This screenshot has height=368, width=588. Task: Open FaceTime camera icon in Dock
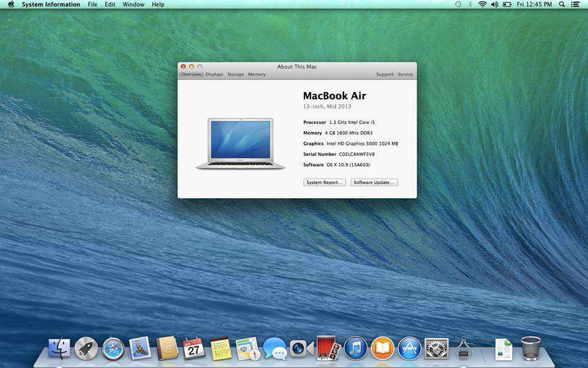pyautogui.click(x=302, y=348)
